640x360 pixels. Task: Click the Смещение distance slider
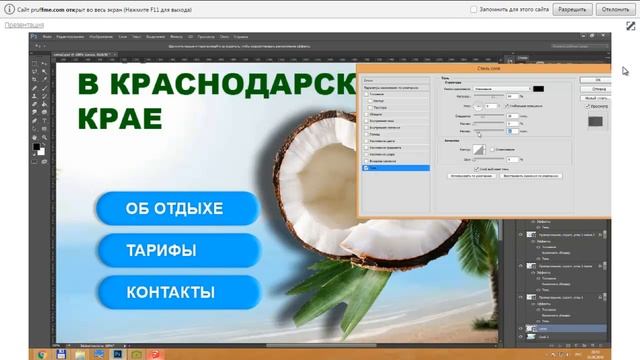[489, 116]
